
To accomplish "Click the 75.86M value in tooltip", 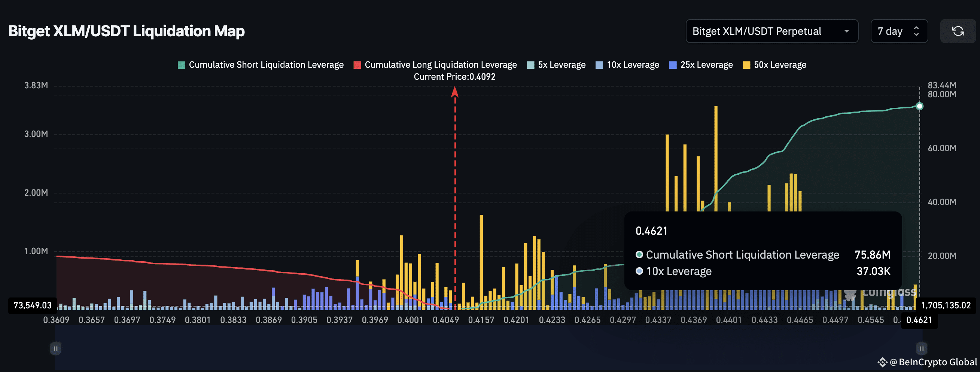I will (x=872, y=254).
